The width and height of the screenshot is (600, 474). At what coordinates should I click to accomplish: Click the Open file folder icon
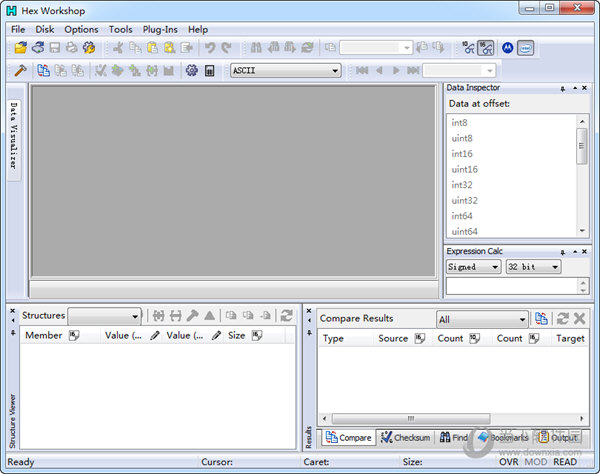tap(20, 48)
